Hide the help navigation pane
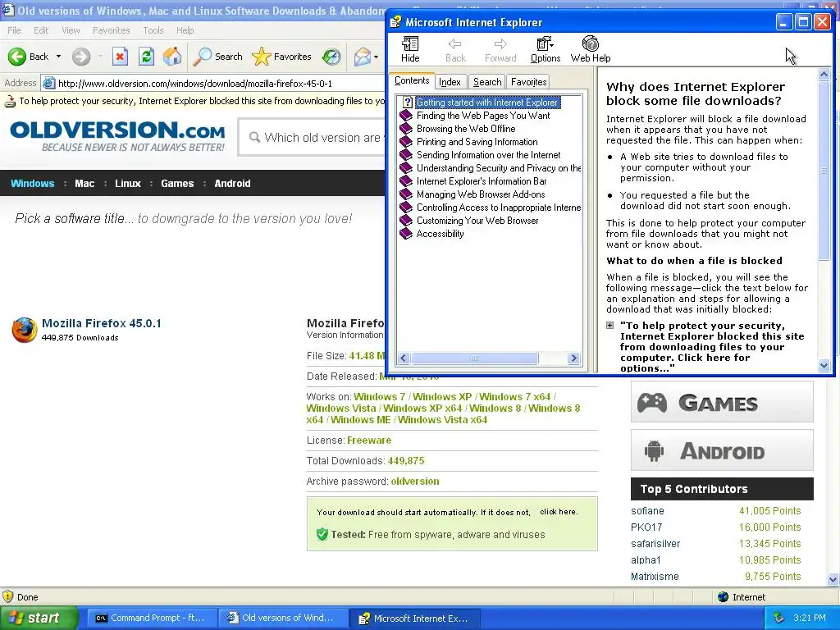 410,49
